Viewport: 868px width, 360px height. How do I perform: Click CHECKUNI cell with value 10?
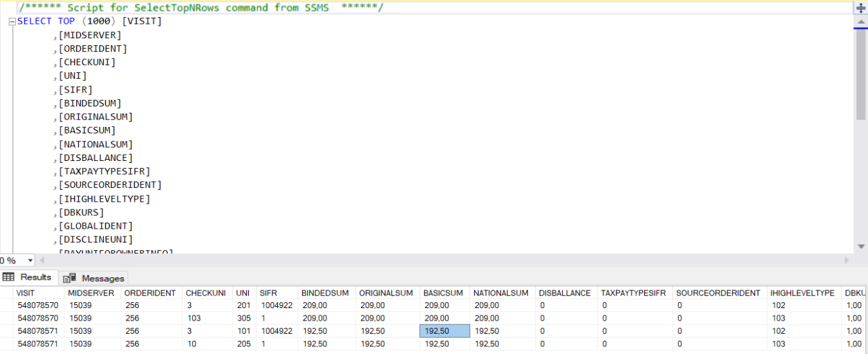click(208, 344)
